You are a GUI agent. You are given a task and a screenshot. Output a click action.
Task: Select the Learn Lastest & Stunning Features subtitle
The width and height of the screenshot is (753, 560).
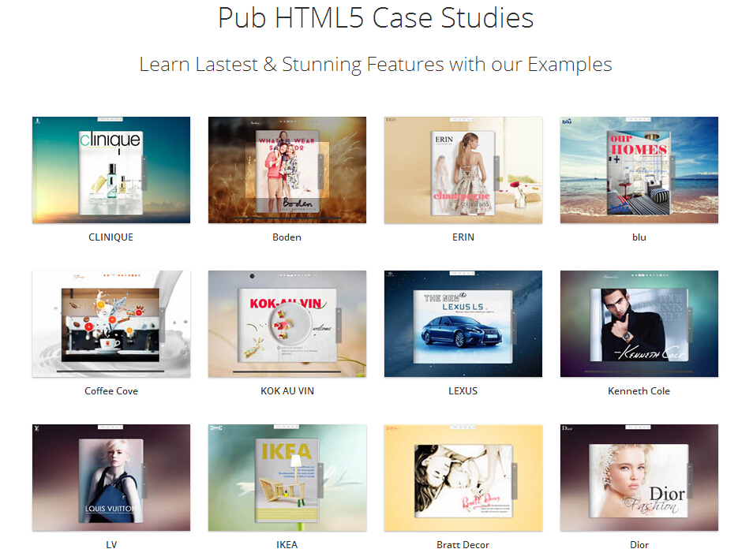[376, 65]
